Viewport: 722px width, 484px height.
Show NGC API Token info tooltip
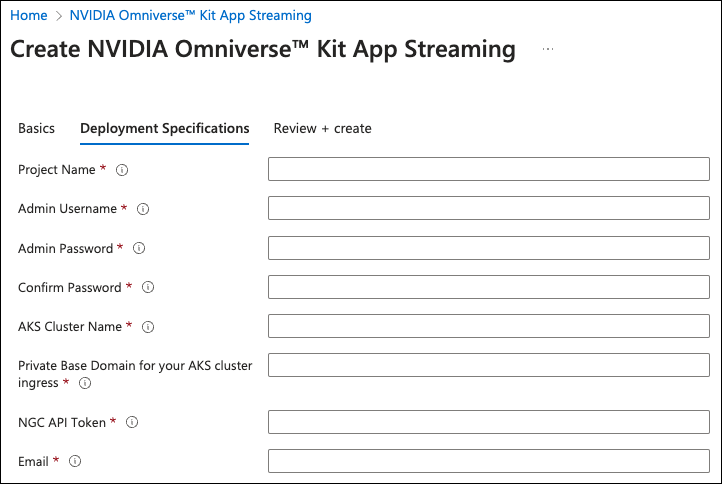132,422
